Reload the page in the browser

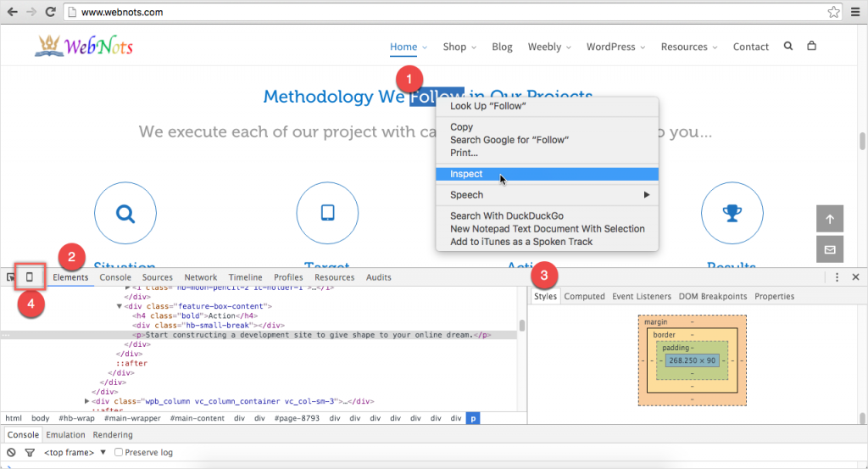50,12
